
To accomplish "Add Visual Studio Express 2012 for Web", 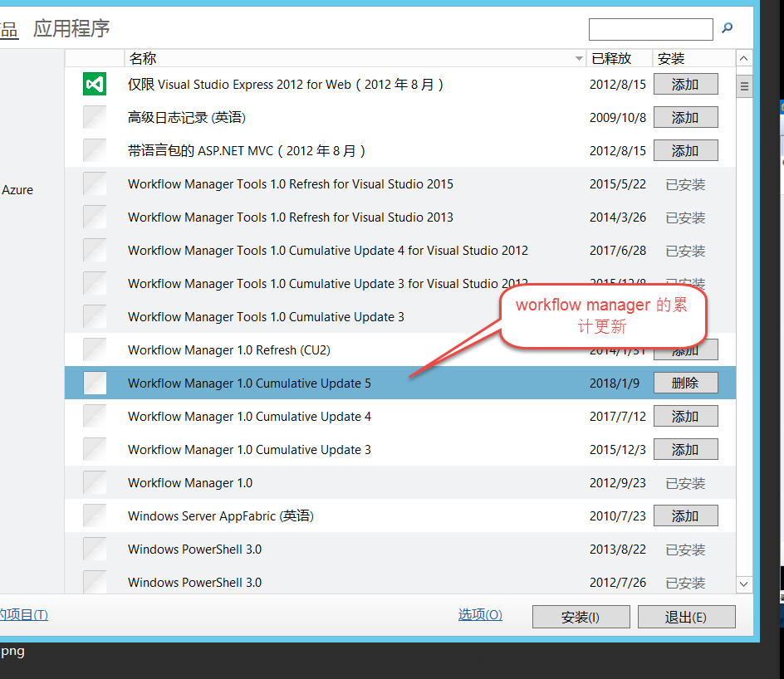I will point(685,84).
